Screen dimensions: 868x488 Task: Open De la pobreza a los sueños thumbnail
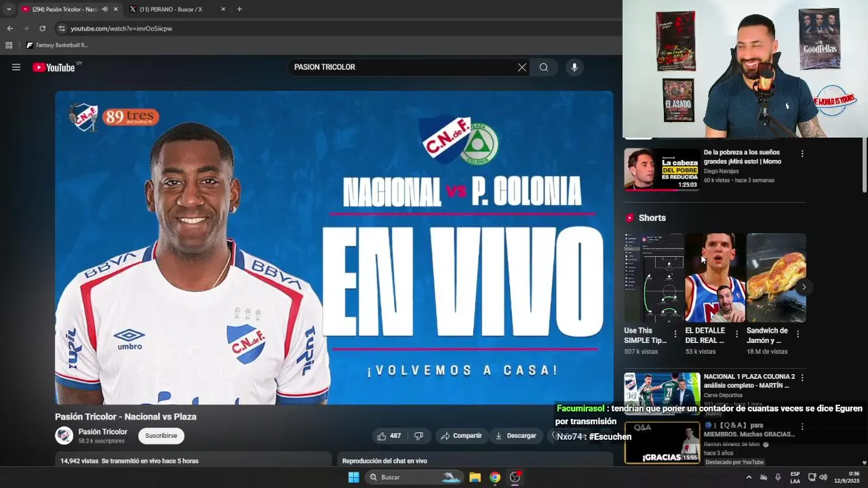pyautogui.click(x=662, y=169)
